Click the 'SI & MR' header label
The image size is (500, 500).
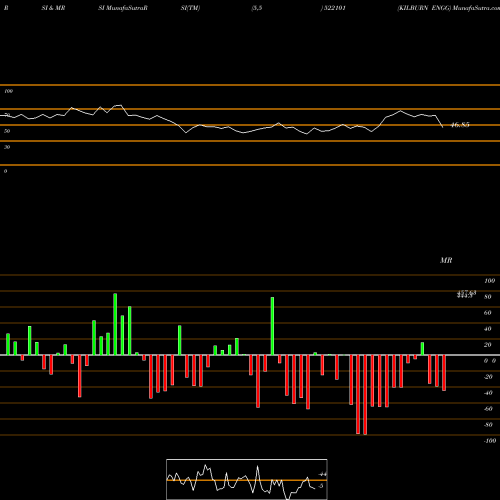53,8
